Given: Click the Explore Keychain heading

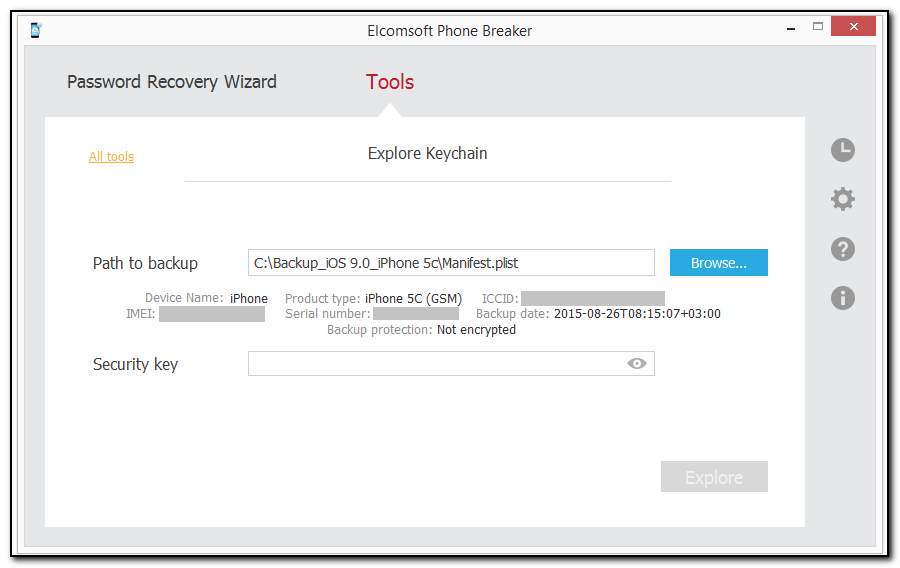Looking at the screenshot, I should point(427,153).
